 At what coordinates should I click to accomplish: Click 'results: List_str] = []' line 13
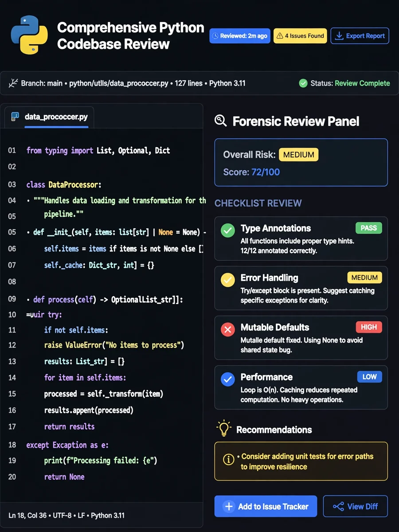84,361
